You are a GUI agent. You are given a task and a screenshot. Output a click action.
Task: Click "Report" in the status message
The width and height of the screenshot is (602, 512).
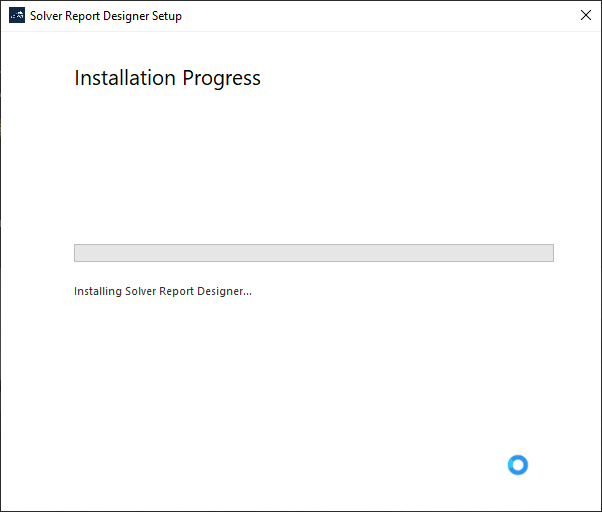click(183, 292)
